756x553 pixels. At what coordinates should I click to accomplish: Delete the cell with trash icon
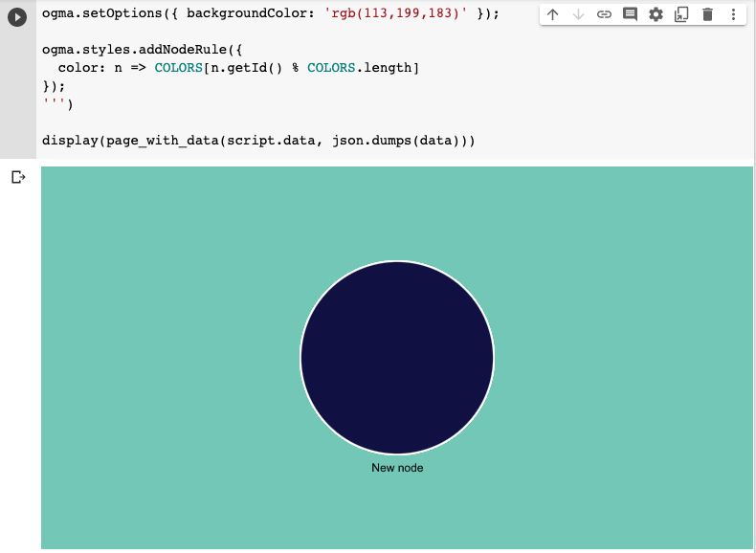pos(707,14)
